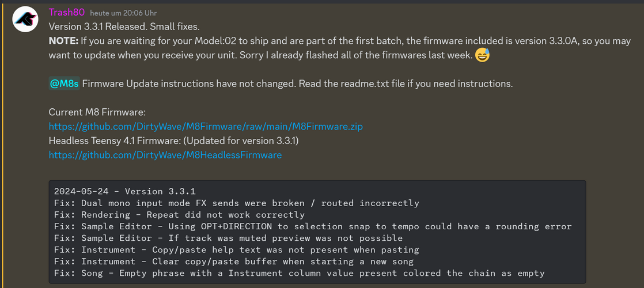Click the Copy/paste help text fix line
The width and height of the screenshot is (644, 288).
pyautogui.click(x=237, y=249)
